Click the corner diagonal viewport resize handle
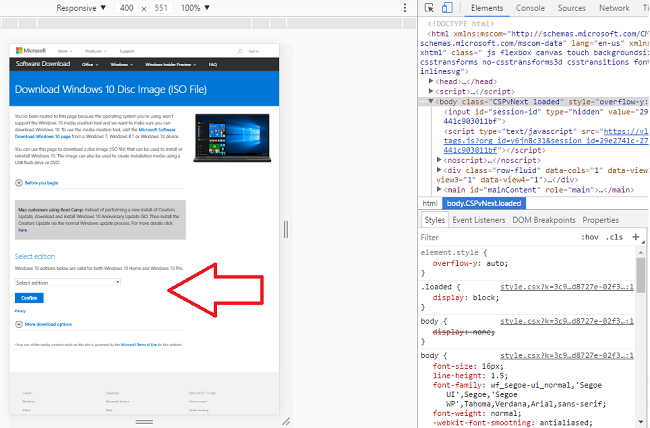 click(286, 421)
